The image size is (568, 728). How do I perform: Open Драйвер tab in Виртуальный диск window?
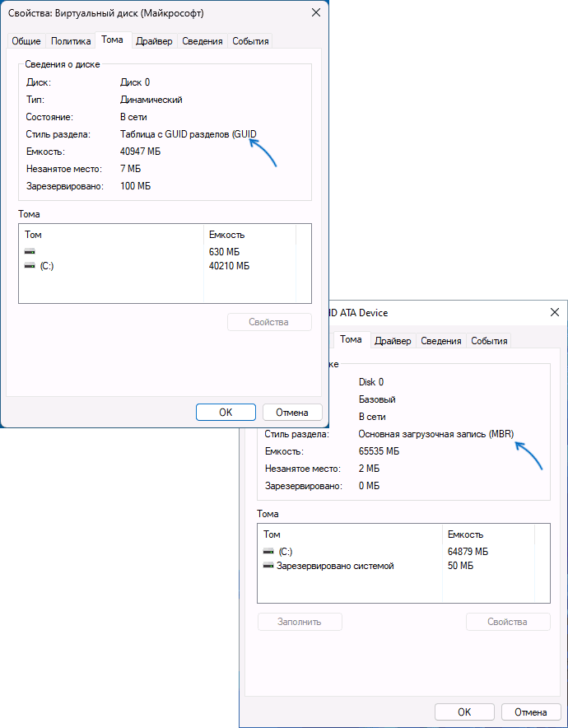tap(154, 41)
